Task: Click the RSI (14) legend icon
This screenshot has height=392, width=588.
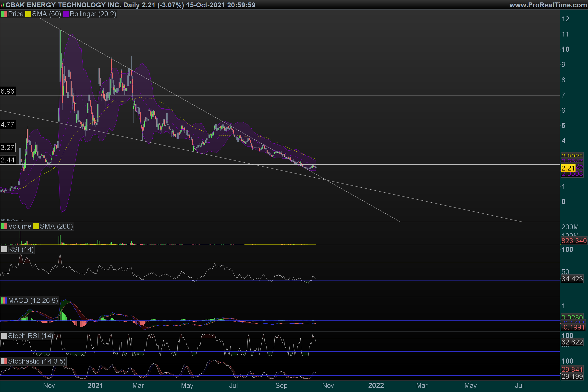Action: (x=4, y=249)
